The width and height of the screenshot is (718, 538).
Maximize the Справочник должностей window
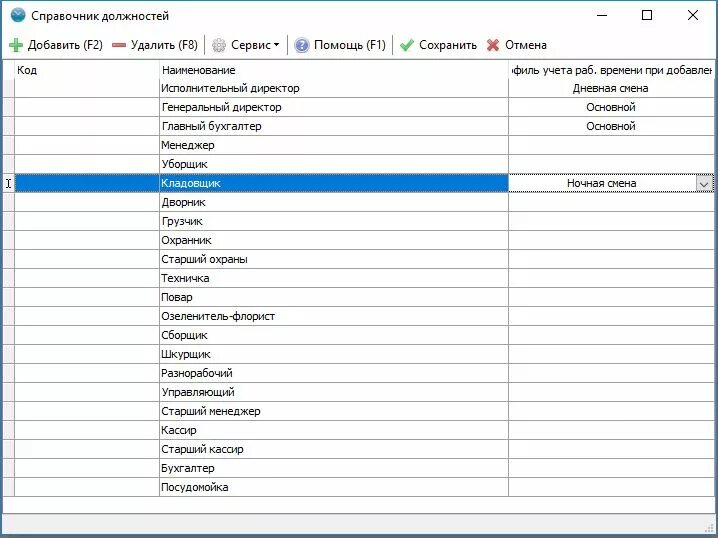647,15
